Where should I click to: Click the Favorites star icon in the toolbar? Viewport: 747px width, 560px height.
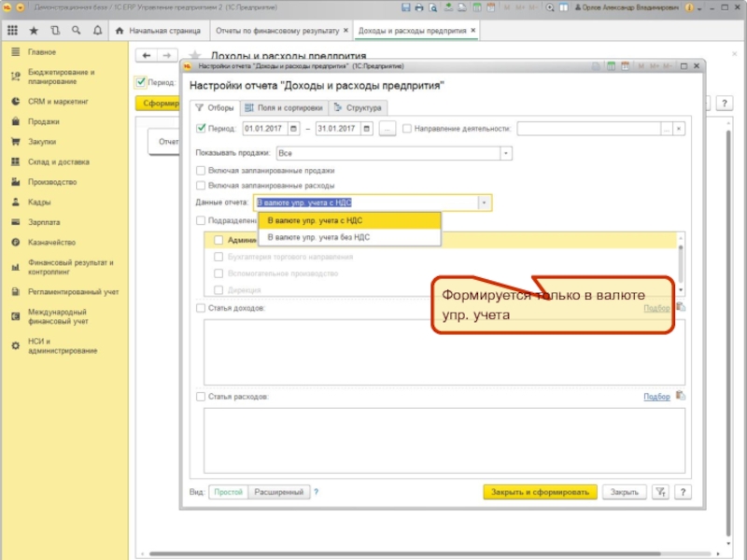pyautogui.click(x=34, y=31)
